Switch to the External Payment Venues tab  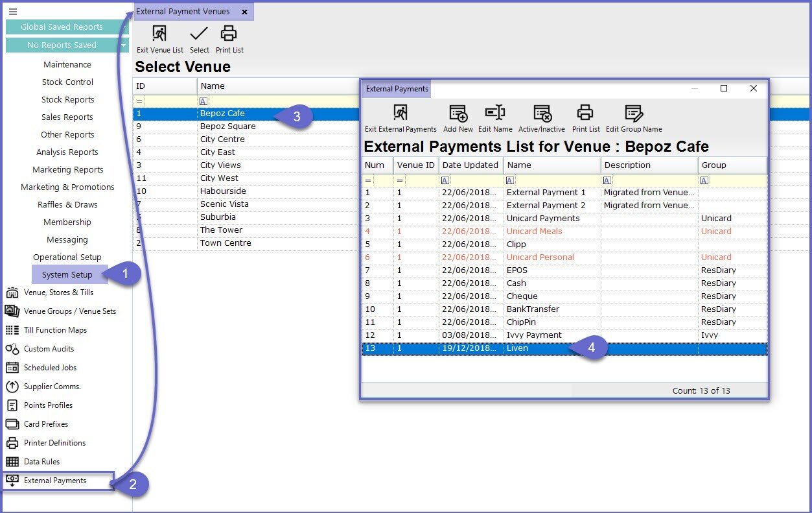coord(183,12)
